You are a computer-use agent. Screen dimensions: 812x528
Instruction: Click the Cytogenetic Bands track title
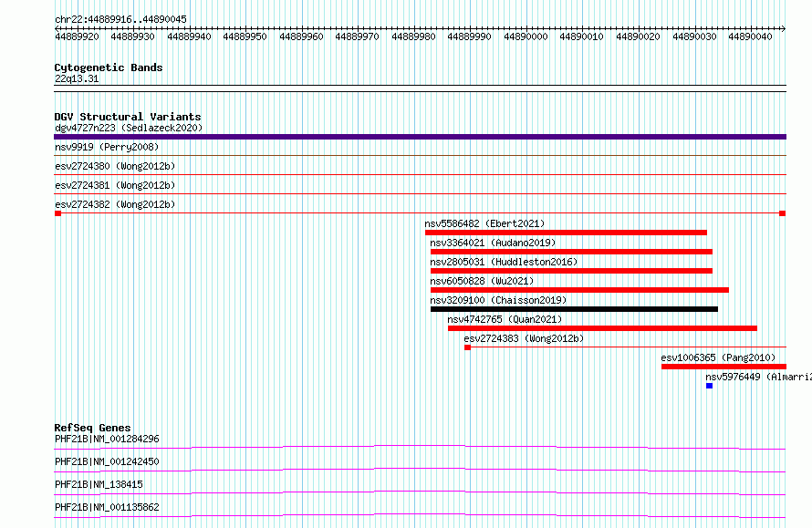point(109,67)
